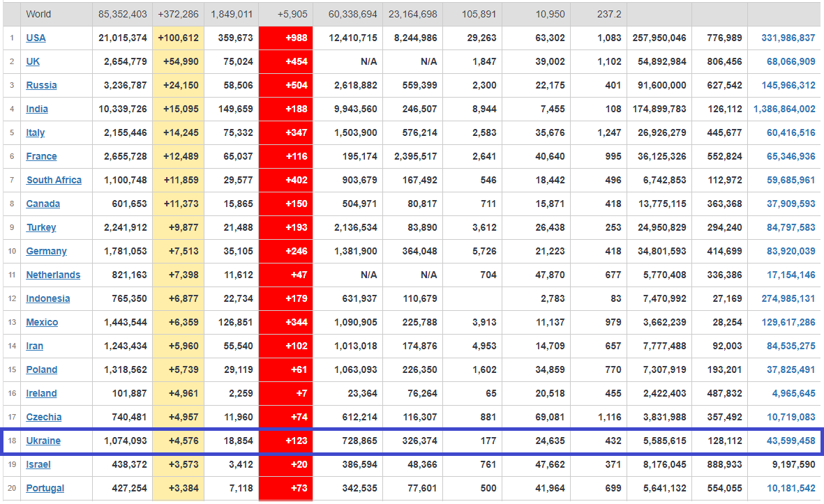Open Russia's country page link
This screenshot has height=504, width=824.
coord(41,85)
